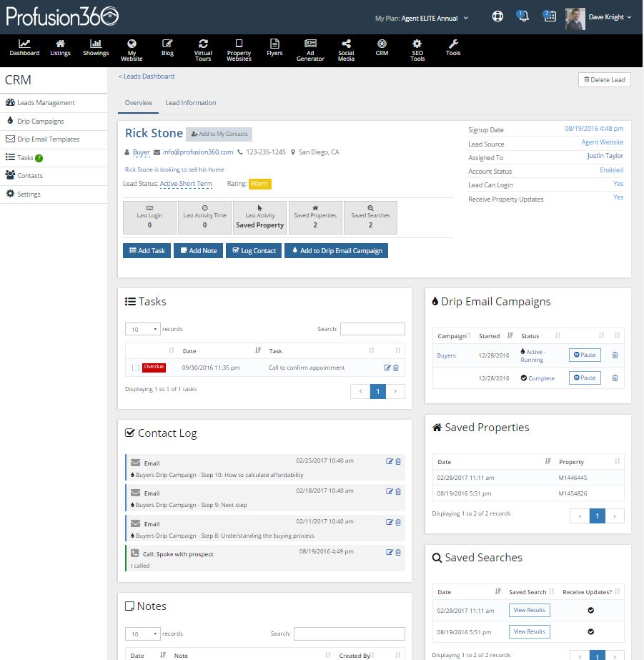Delete the Buyers drip campaign trash icon
644x660 pixels.
[x=615, y=355]
